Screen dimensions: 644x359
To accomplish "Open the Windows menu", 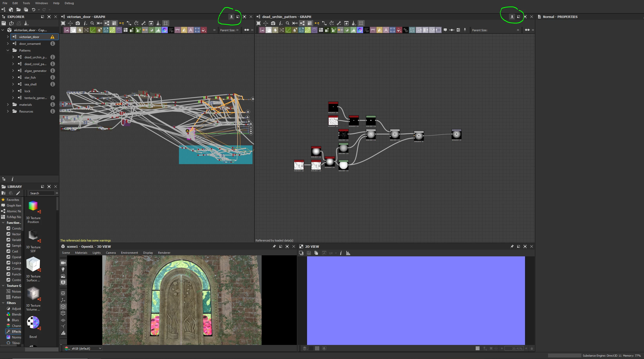I will [x=41, y=3].
